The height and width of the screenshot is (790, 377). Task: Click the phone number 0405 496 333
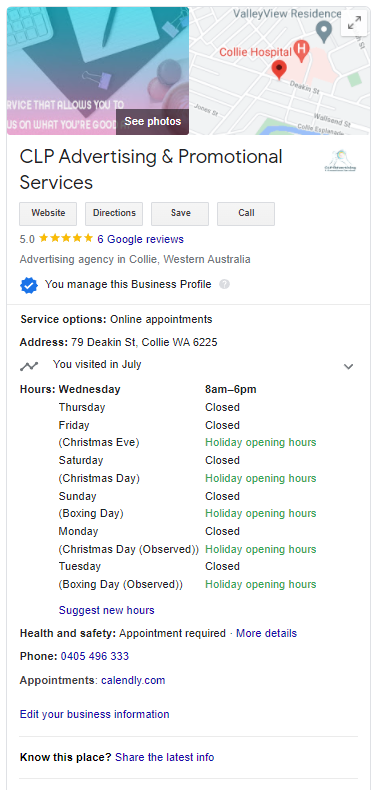tap(95, 656)
